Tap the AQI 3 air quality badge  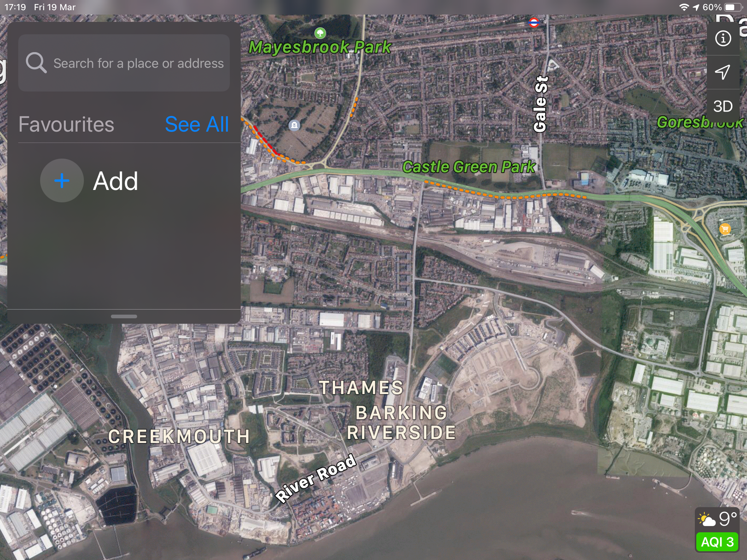click(717, 542)
